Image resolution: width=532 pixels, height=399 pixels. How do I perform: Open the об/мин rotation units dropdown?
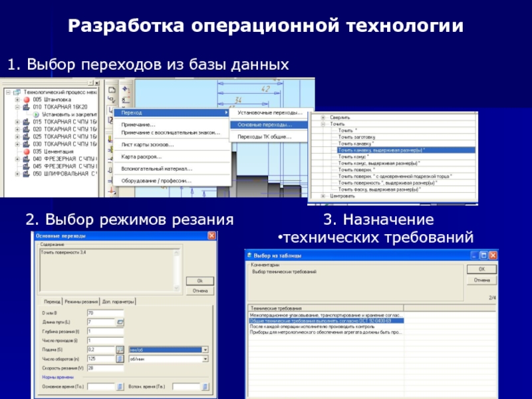click(205, 358)
